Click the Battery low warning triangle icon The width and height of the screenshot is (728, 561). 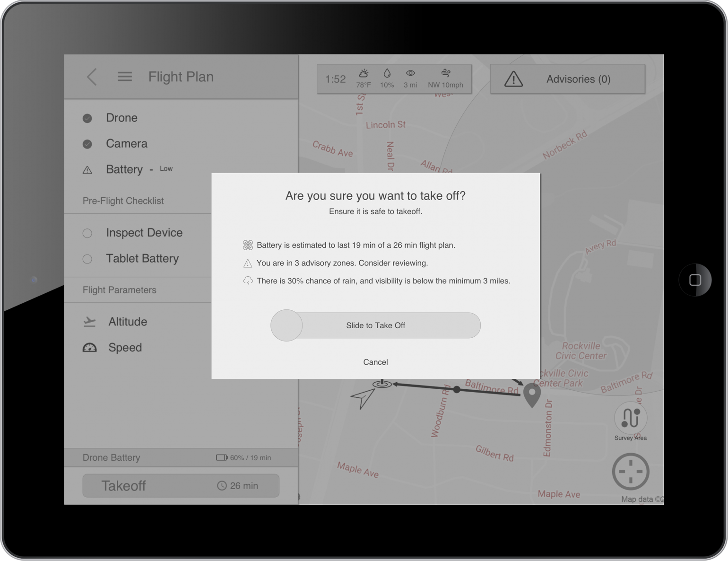(87, 170)
